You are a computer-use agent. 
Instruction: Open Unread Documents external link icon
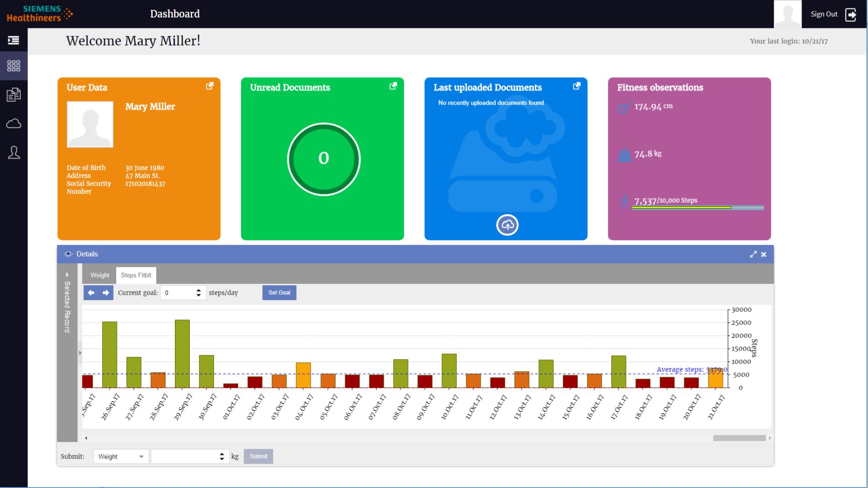click(393, 86)
